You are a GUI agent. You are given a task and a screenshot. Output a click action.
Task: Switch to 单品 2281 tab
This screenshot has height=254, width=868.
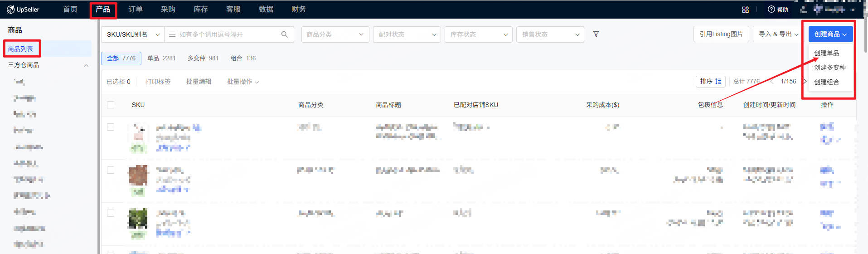click(x=161, y=58)
